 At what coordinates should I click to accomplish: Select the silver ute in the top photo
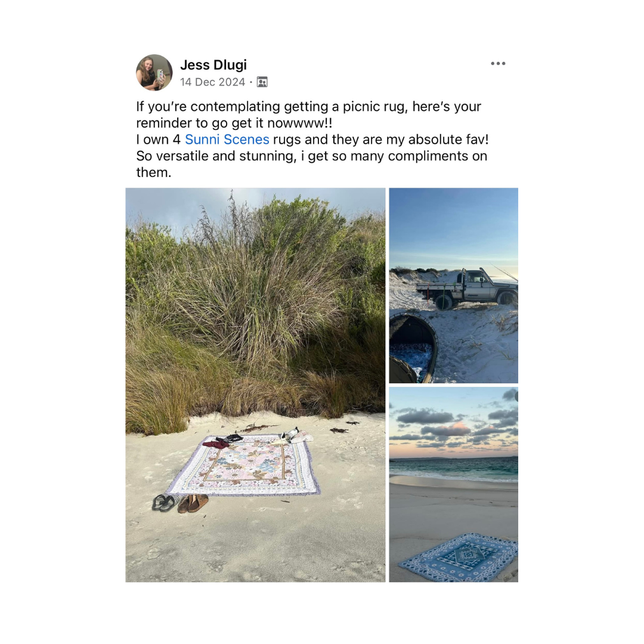(468, 288)
